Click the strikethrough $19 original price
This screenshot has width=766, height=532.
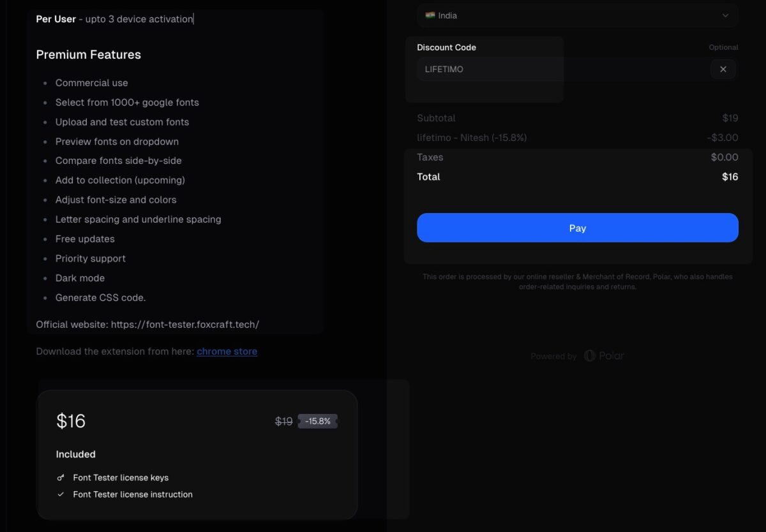284,421
